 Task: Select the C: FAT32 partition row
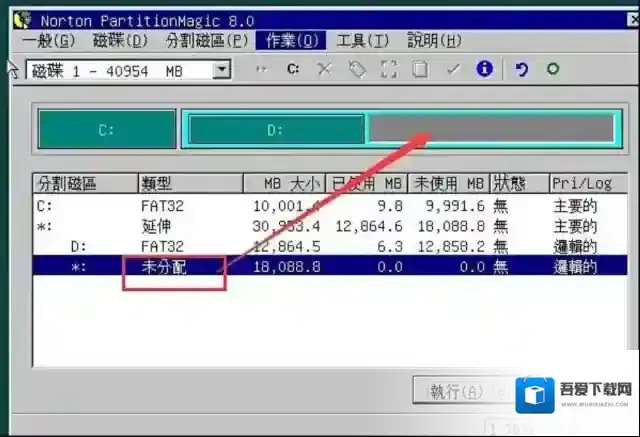pos(330,206)
